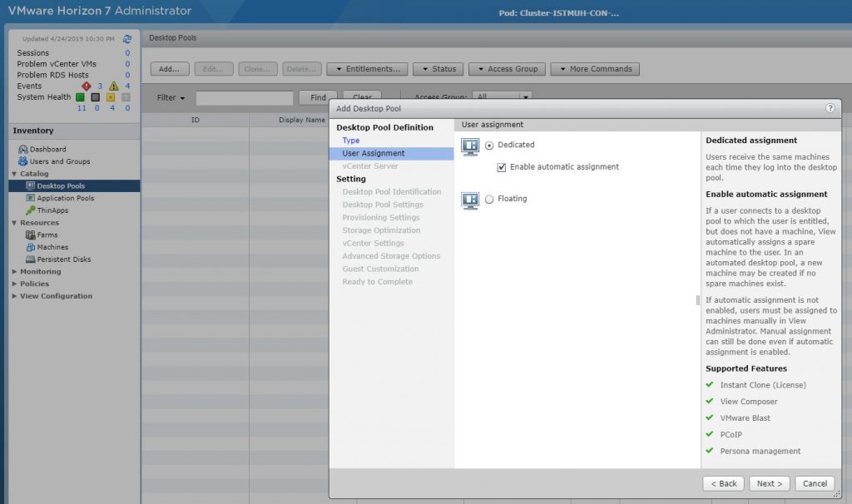Select the Ready to Complete wizard step
The height and width of the screenshot is (504, 852).
click(377, 281)
